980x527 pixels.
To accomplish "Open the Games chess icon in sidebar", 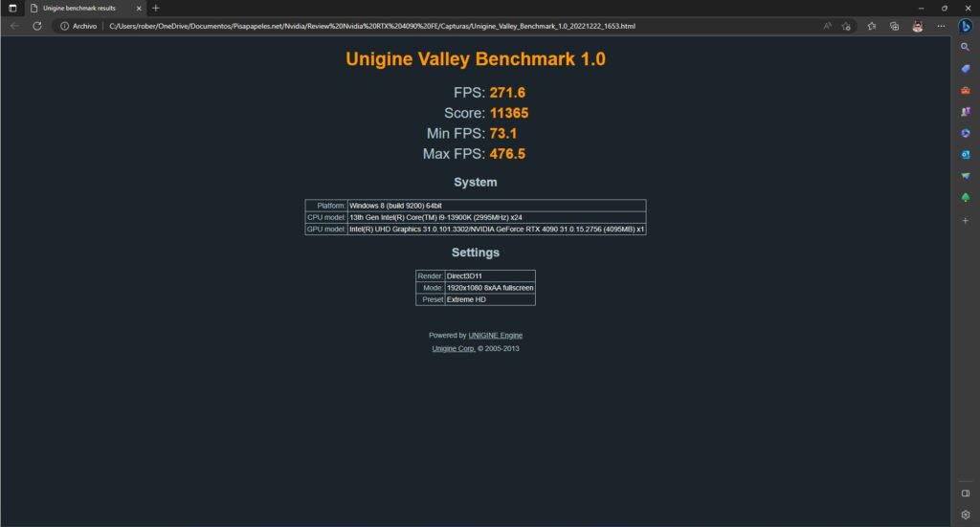I will (965, 111).
